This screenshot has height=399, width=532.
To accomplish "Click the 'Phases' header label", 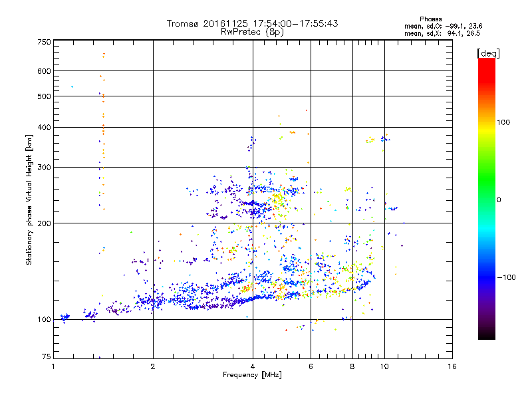I will (430, 19).
